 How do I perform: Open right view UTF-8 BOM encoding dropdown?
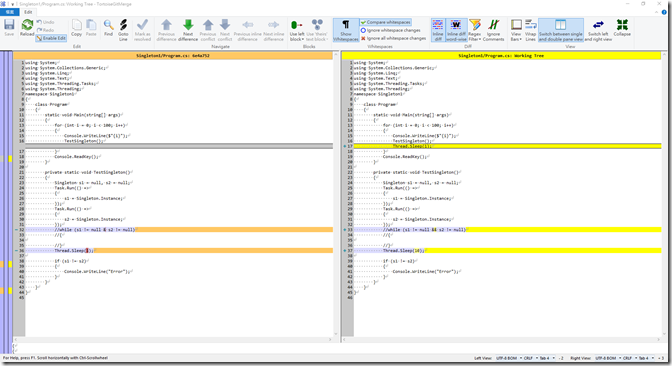pyautogui.click(x=607, y=358)
